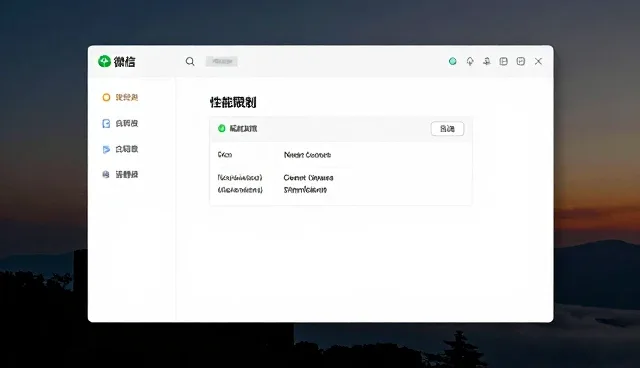Click the magnifying glass search icon
The height and width of the screenshot is (368, 640).
(190, 62)
